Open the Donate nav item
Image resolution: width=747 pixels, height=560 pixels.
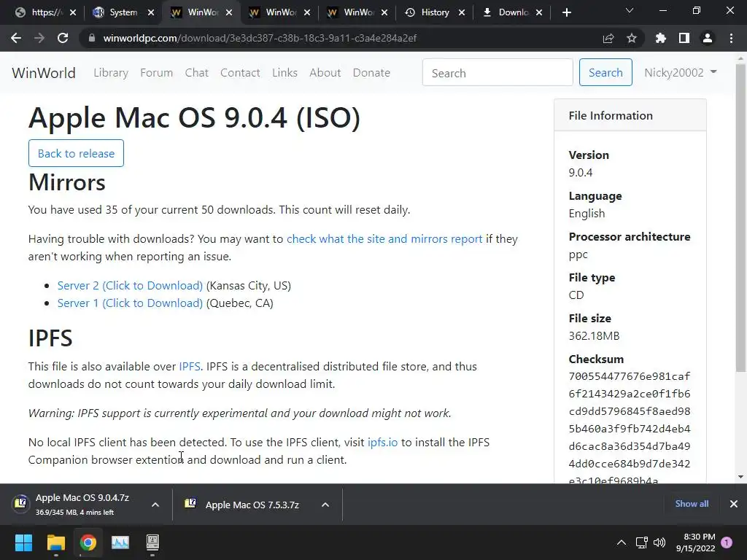pos(371,72)
